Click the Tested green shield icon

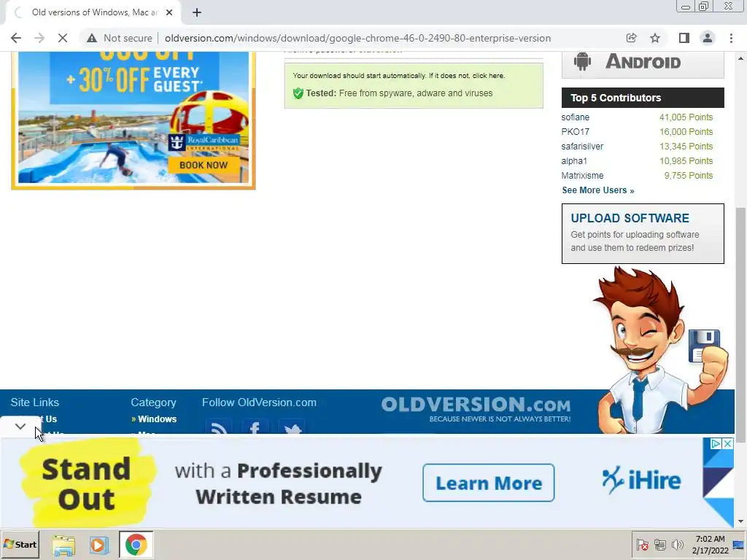[x=298, y=93]
